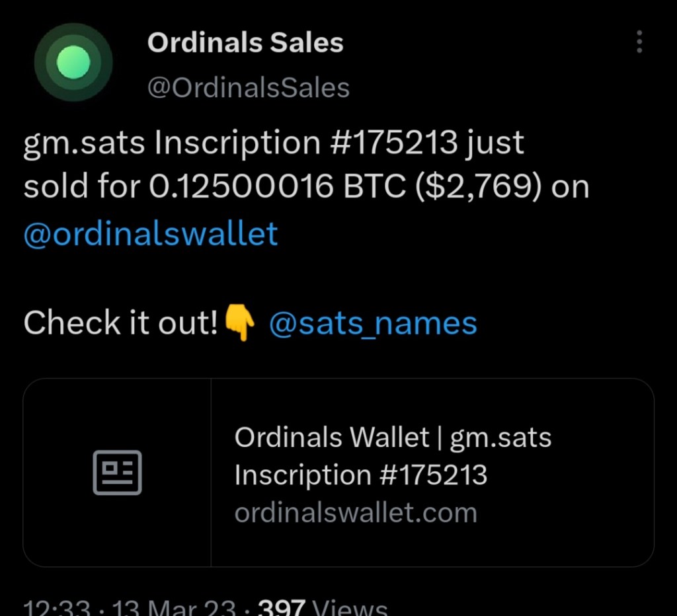
Task: Follow the @ordinalswallet mention link
Action: click(151, 234)
